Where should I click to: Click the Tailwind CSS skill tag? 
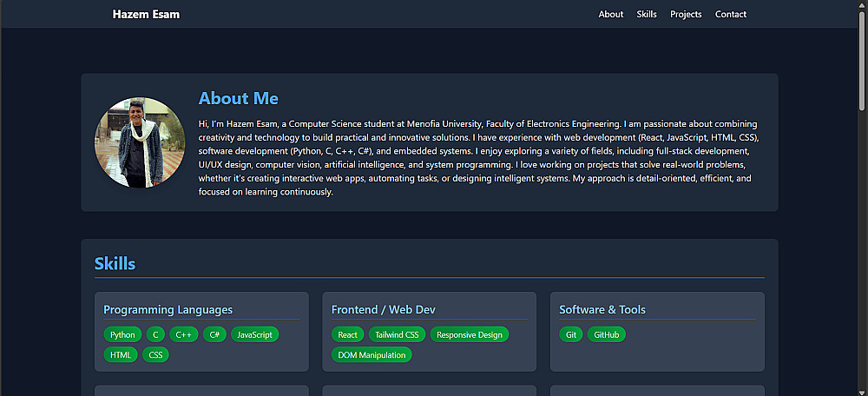coord(397,334)
